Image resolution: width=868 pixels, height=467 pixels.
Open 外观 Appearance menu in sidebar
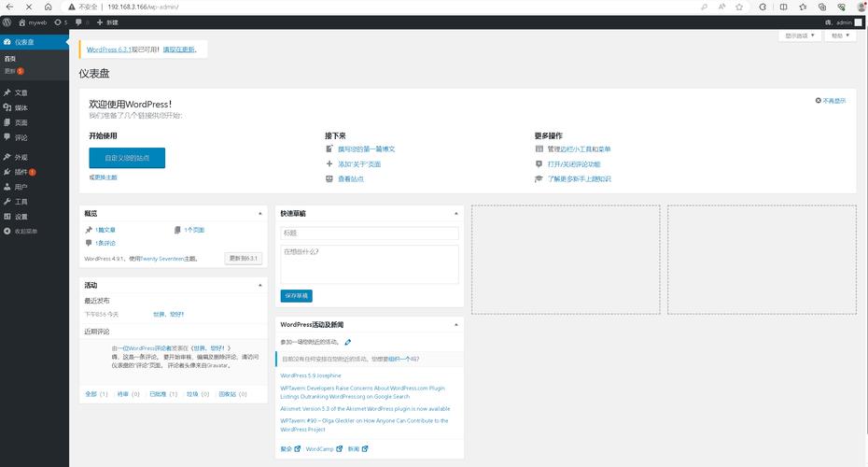[x=35, y=157]
